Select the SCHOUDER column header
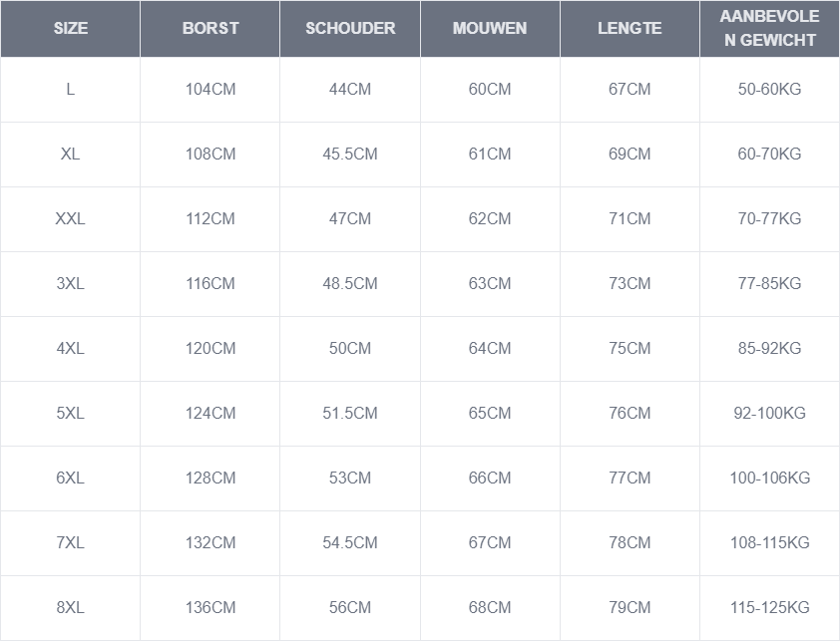Image resolution: width=840 pixels, height=641 pixels. pyautogui.click(x=350, y=29)
